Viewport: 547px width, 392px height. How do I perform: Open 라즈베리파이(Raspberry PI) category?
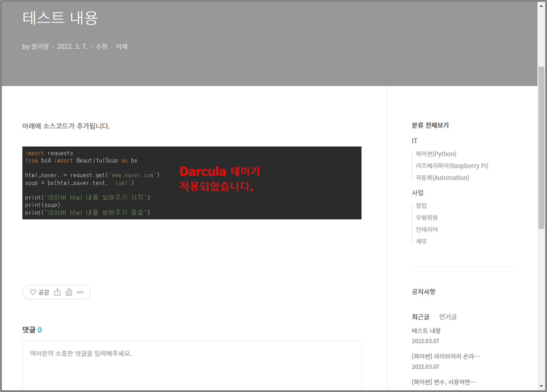(452, 166)
